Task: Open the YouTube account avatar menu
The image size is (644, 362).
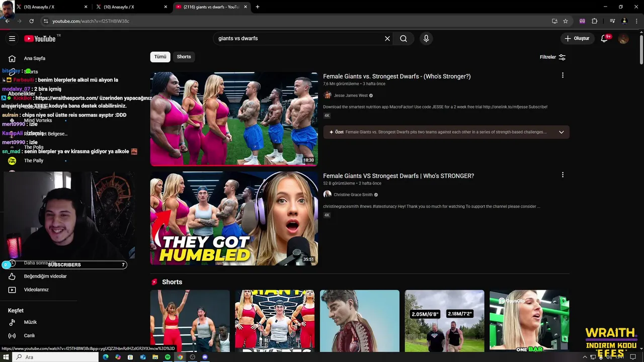Action: (x=623, y=39)
